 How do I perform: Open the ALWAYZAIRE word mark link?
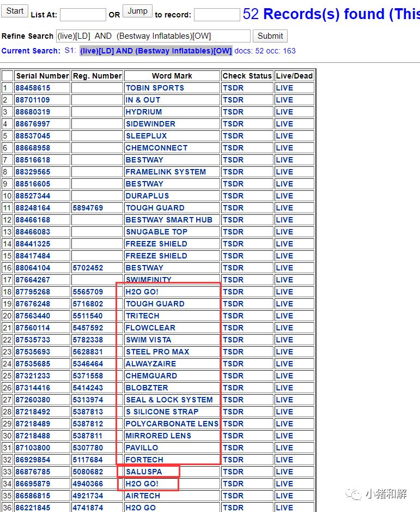(x=151, y=364)
